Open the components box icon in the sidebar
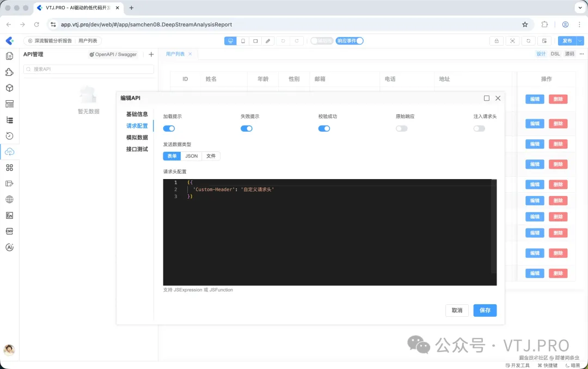 coord(9,88)
